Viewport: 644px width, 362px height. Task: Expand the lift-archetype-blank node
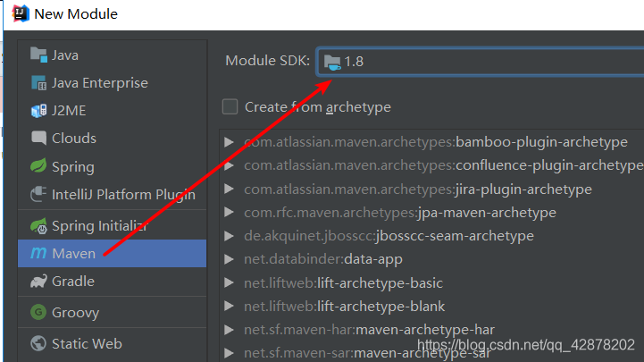(x=230, y=306)
